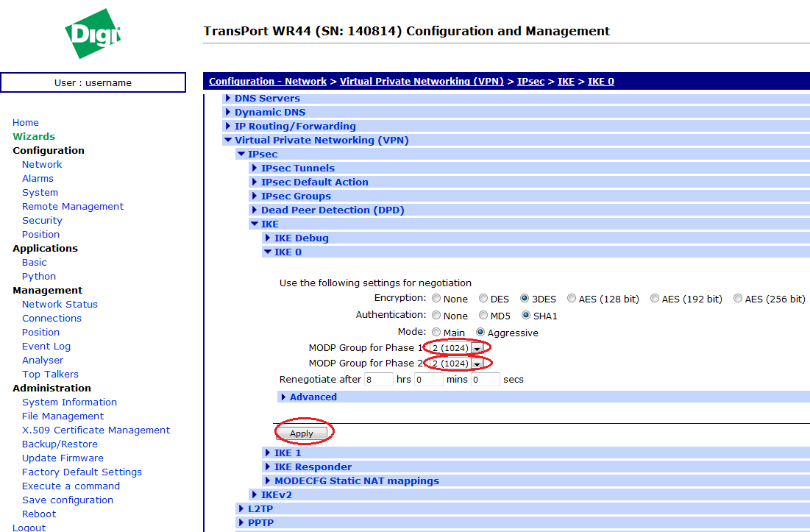
Task: Click the Apply button
Action: click(302, 433)
